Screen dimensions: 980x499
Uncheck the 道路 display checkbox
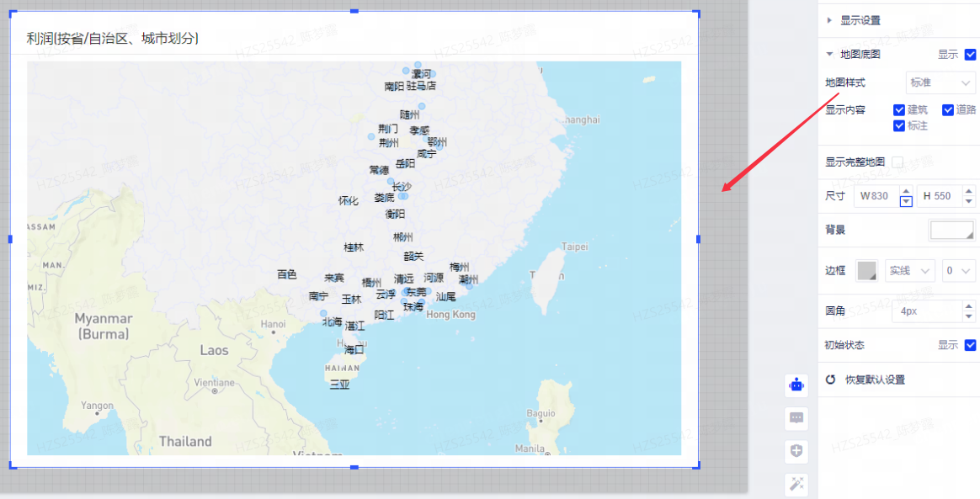pos(948,109)
